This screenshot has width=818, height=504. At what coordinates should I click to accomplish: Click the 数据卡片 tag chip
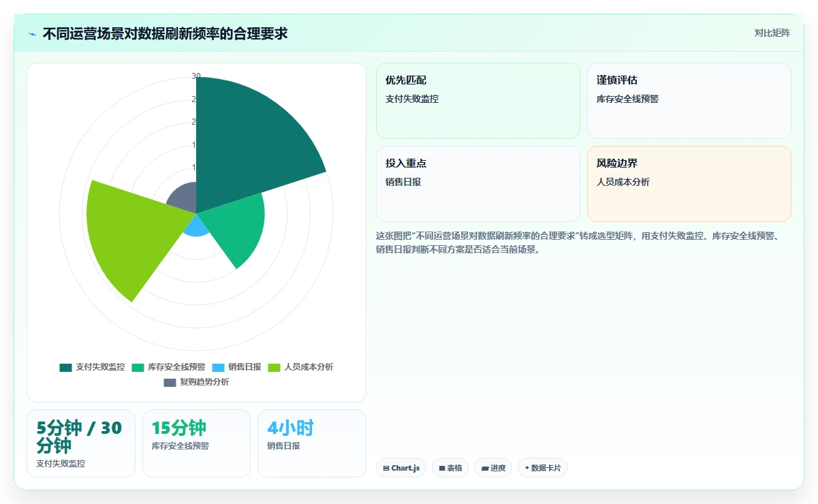pos(543,468)
